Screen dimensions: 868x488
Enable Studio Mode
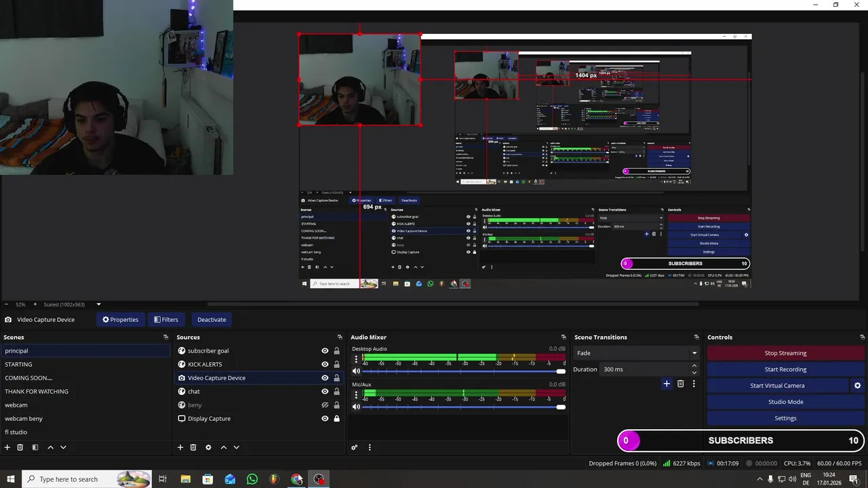tap(785, 402)
